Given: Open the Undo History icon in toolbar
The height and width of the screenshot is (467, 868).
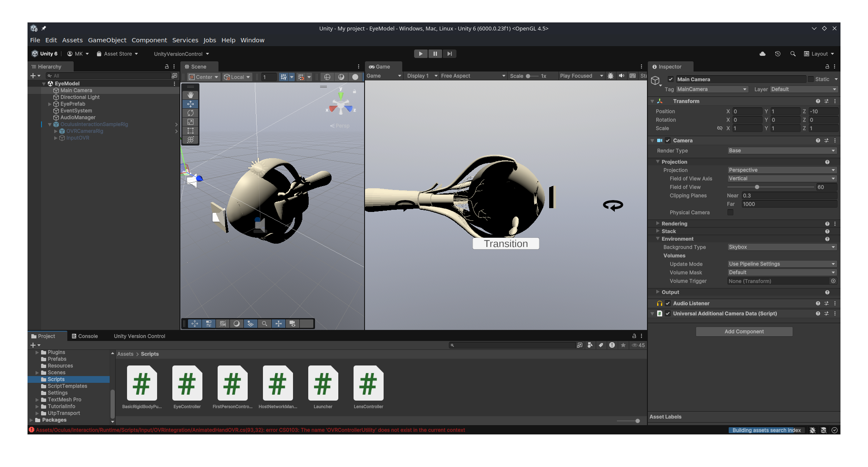Looking at the screenshot, I should pos(778,54).
